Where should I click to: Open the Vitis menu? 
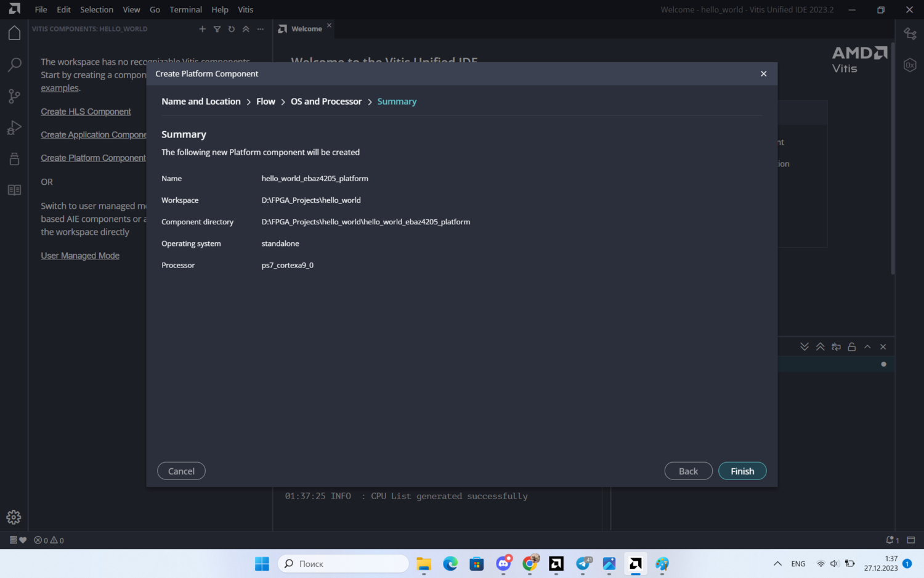[x=245, y=10]
